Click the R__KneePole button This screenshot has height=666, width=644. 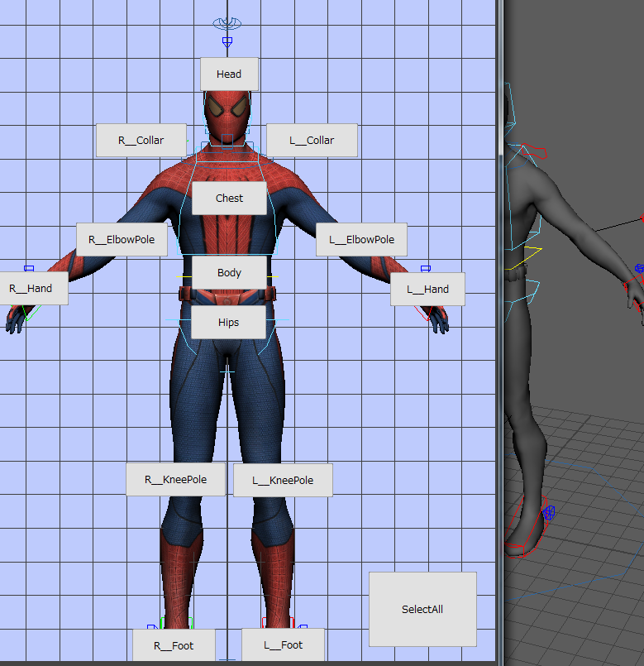point(176,480)
